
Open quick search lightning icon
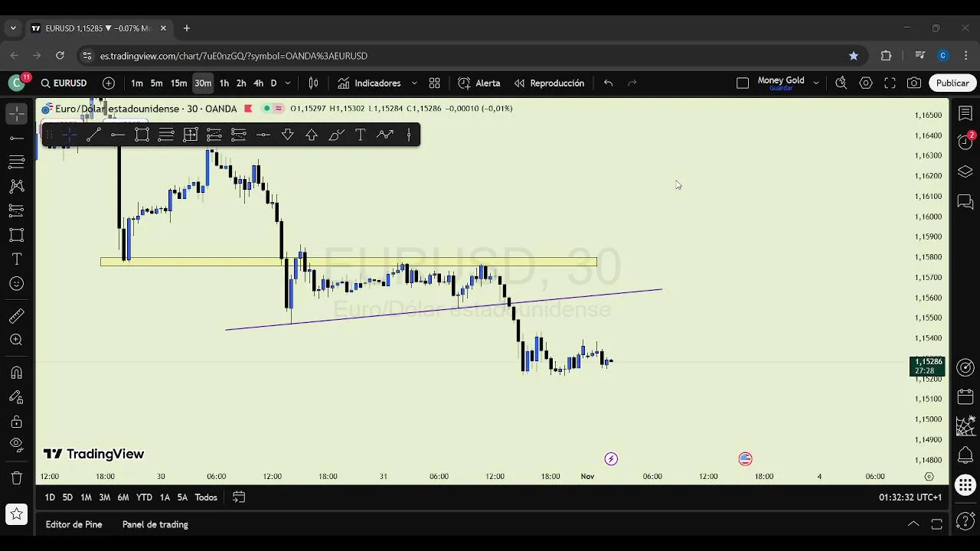841,83
